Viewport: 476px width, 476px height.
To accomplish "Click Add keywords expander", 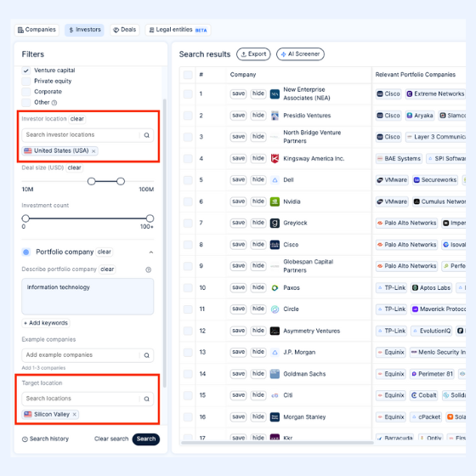I will [46, 323].
